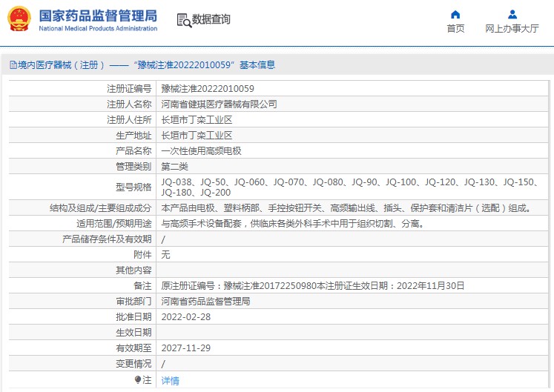Click the 产品储存条件及有效期 row label
Image resolution: width=554 pixels, height=392 pixels.
(107, 239)
